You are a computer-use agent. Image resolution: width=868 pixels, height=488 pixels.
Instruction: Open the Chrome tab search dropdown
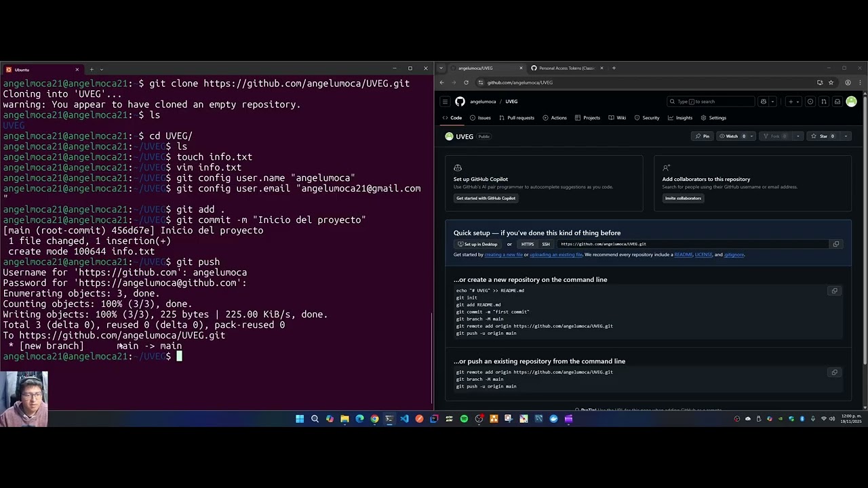pyautogui.click(x=441, y=68)
